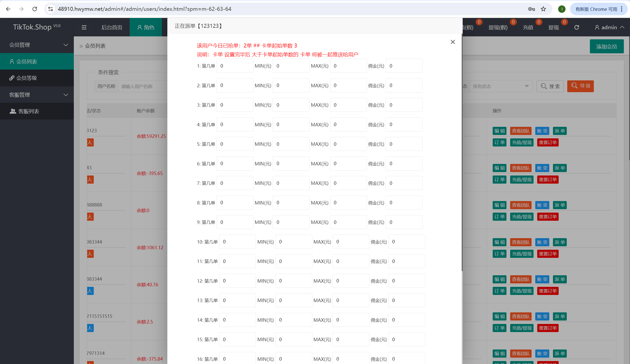
Task: Click the 会员列表 person icon in sidebar
Action: point(12,61)
